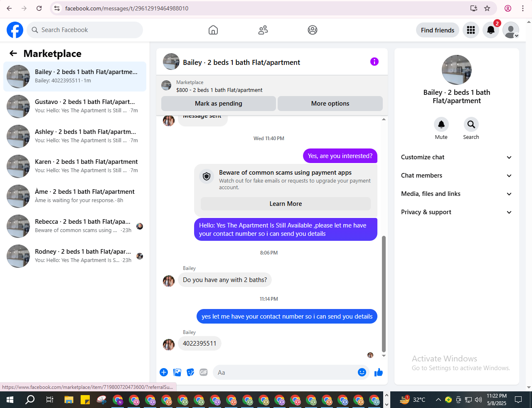Open Karen conversation in list
Screen dimensions: 532x408
coord(75,166)
